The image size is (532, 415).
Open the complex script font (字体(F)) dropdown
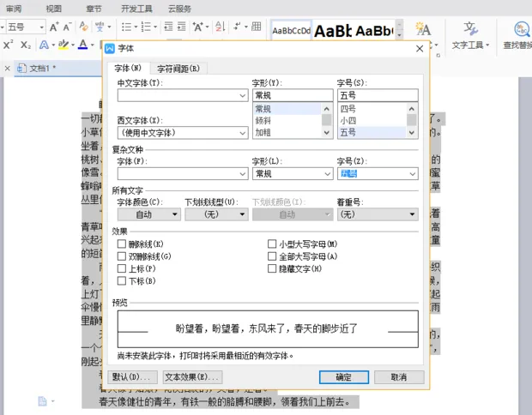click(183, 174)
